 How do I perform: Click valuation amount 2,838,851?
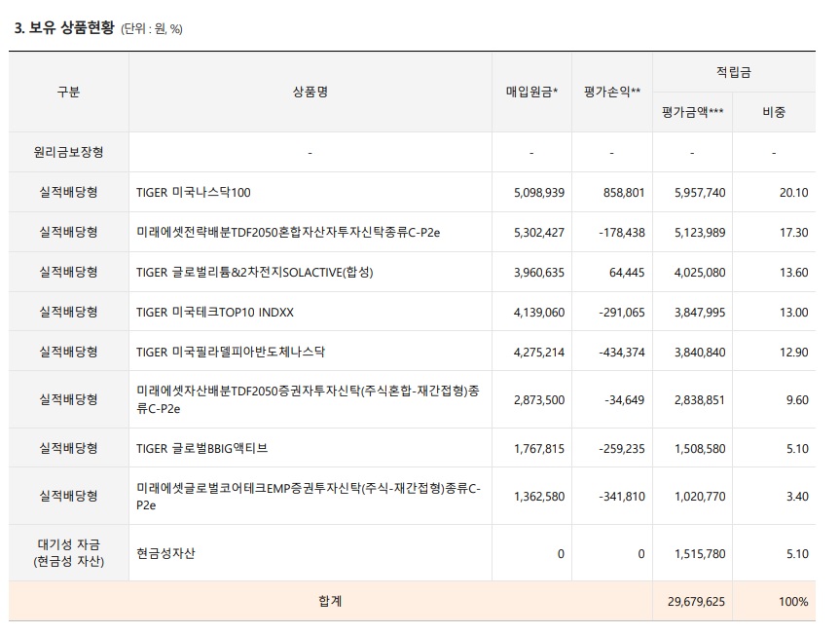tap(700, 400)
